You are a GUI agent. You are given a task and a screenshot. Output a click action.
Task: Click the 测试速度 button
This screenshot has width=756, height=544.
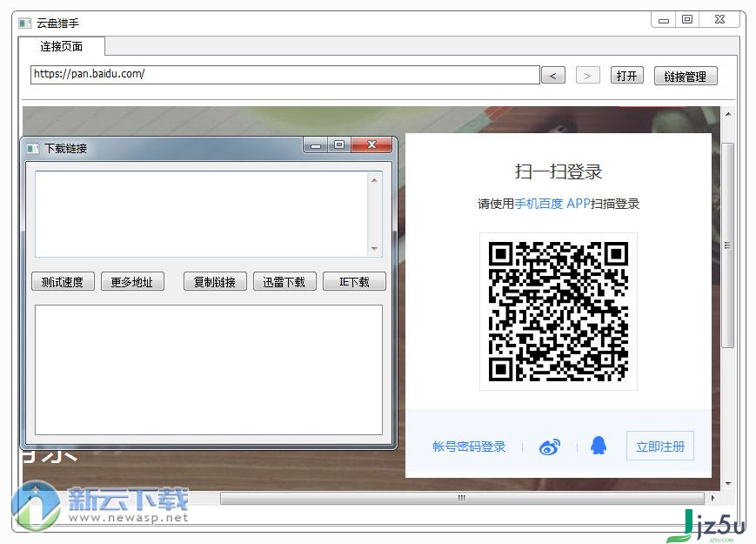pos(63,282)
